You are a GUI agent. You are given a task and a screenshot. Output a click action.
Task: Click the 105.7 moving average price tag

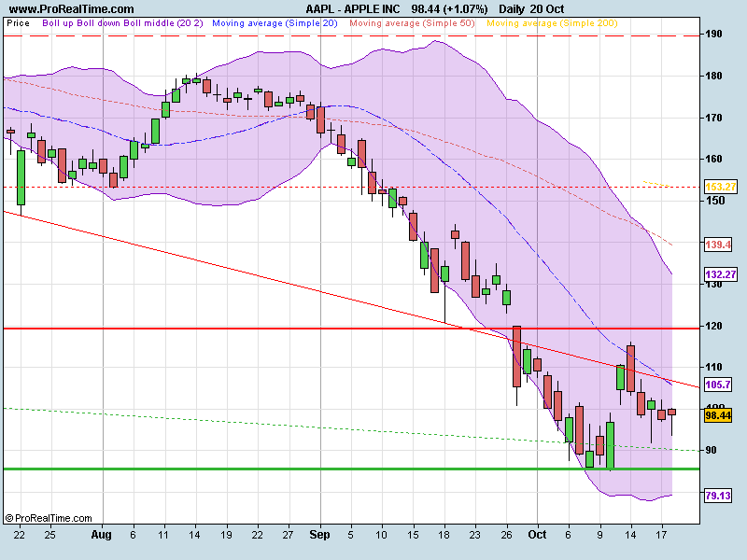pyautogui.click(x=718, y=385)
